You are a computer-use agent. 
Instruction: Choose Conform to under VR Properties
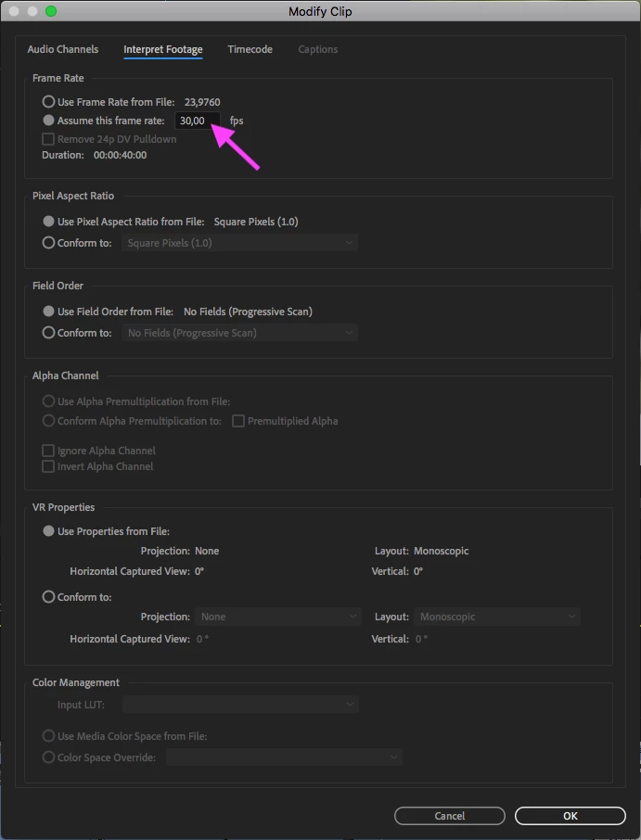(48, 596)
